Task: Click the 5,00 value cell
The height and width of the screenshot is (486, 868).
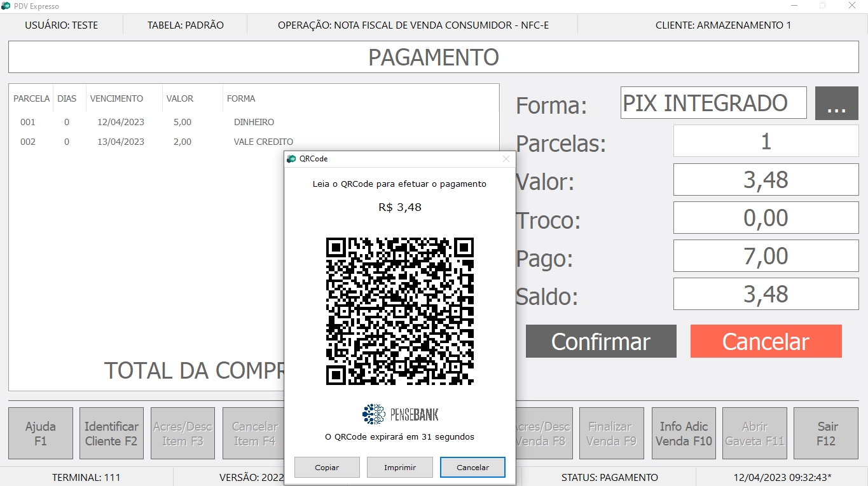Action: pyautogui.click(x=183, y=122)
